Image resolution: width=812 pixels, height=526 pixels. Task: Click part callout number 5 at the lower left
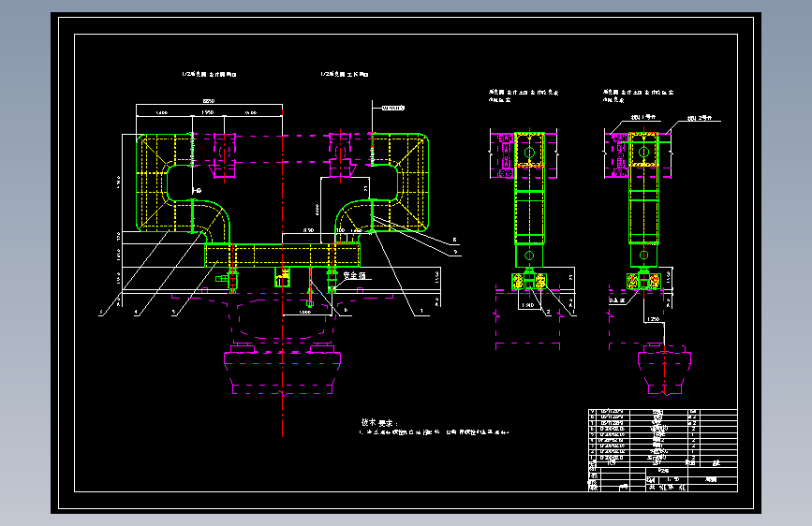pos(174,313)
